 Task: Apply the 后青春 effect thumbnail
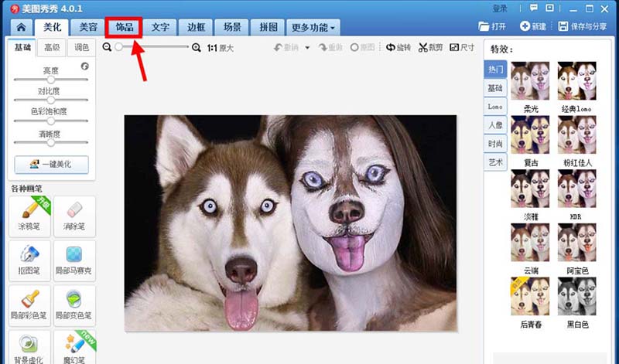[x=530, y=297]
